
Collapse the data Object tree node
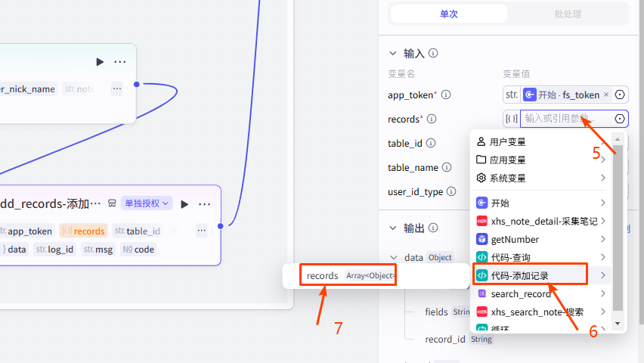point(392,257)
